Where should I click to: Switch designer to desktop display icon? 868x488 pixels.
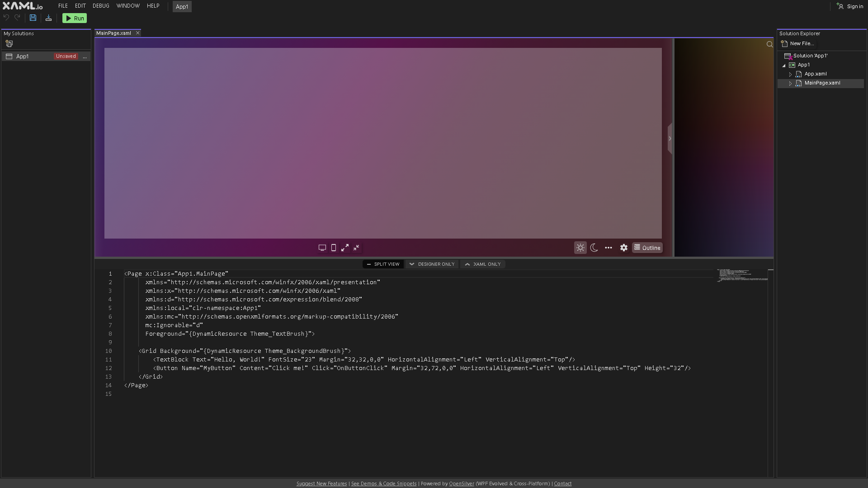(x=322, y=248)
